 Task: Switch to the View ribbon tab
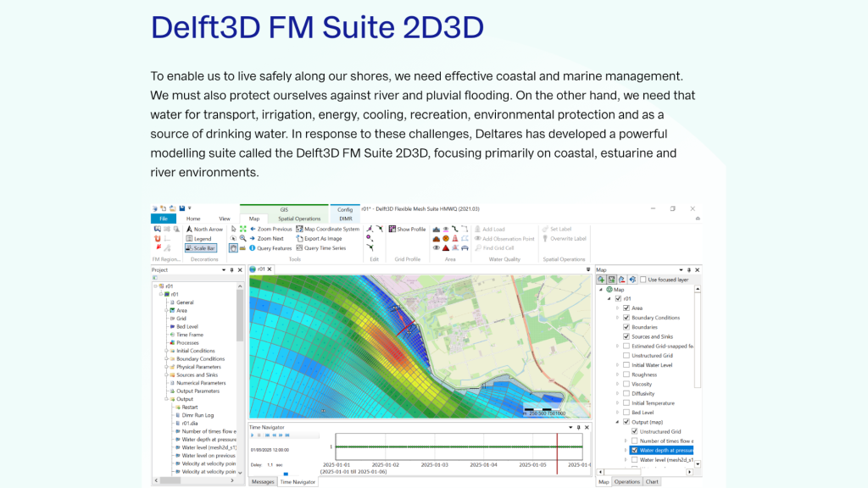coord(224,219)
